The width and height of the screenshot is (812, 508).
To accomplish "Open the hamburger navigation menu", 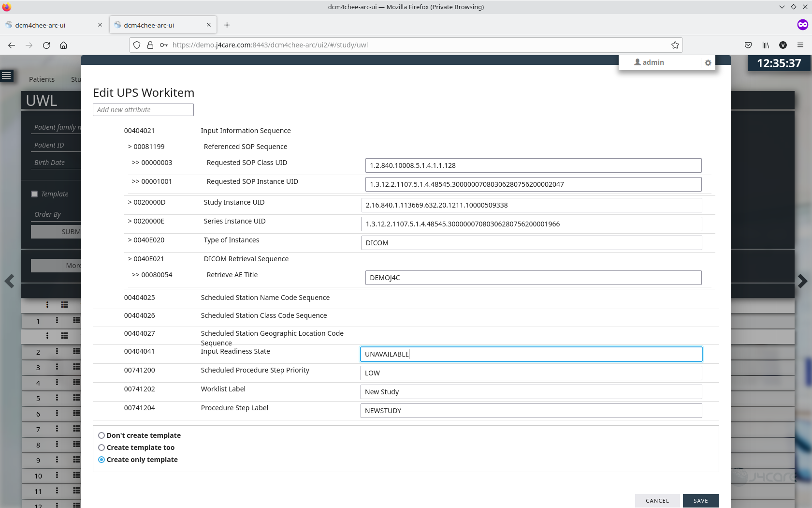I will click(x=6, y=75).
